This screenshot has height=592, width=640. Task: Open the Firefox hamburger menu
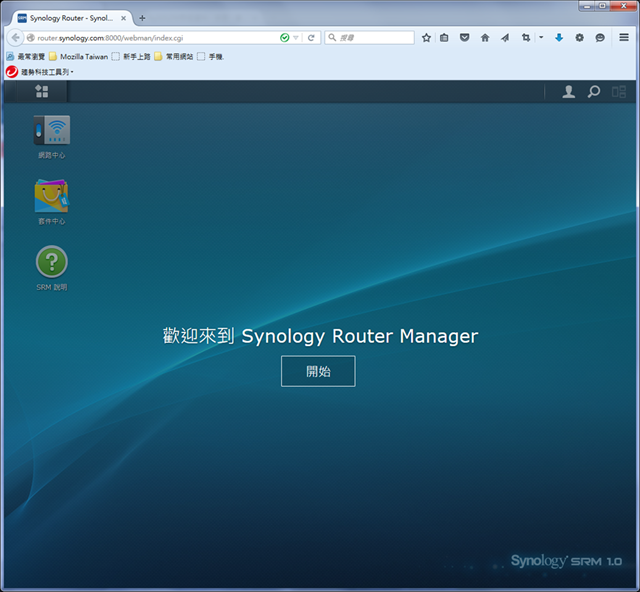pyautogui.click(x=624, y=38)
